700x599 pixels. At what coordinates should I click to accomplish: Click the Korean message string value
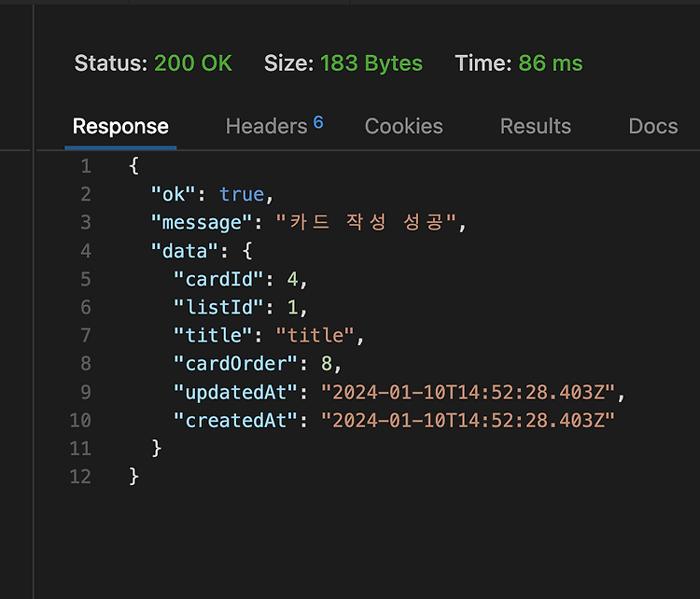click(x=366, y=222)
